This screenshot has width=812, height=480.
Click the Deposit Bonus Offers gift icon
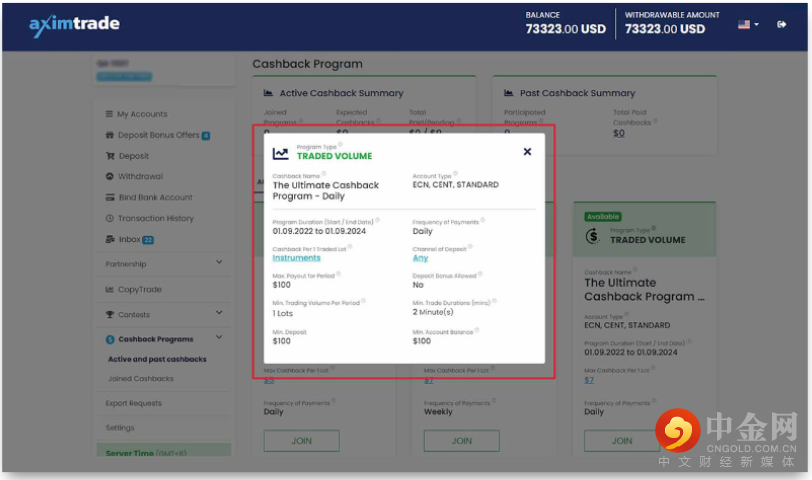click(x=110, y=135)
